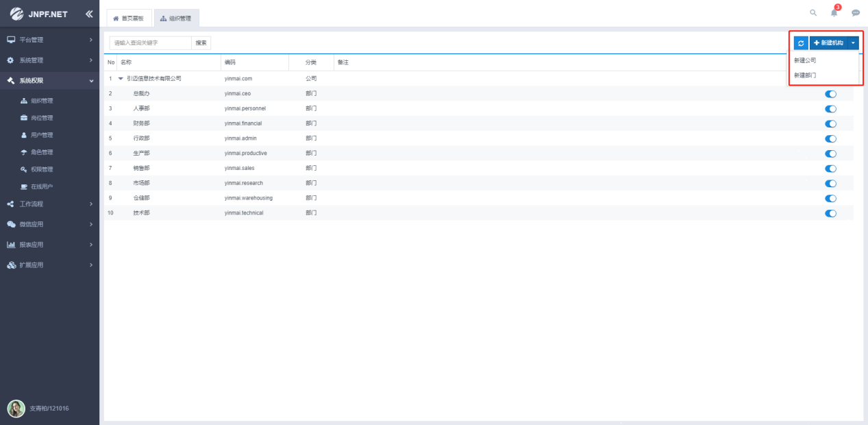Open 在线用户 in the sidebar
The width and height of the screenshot is (868, 425).
42,186
